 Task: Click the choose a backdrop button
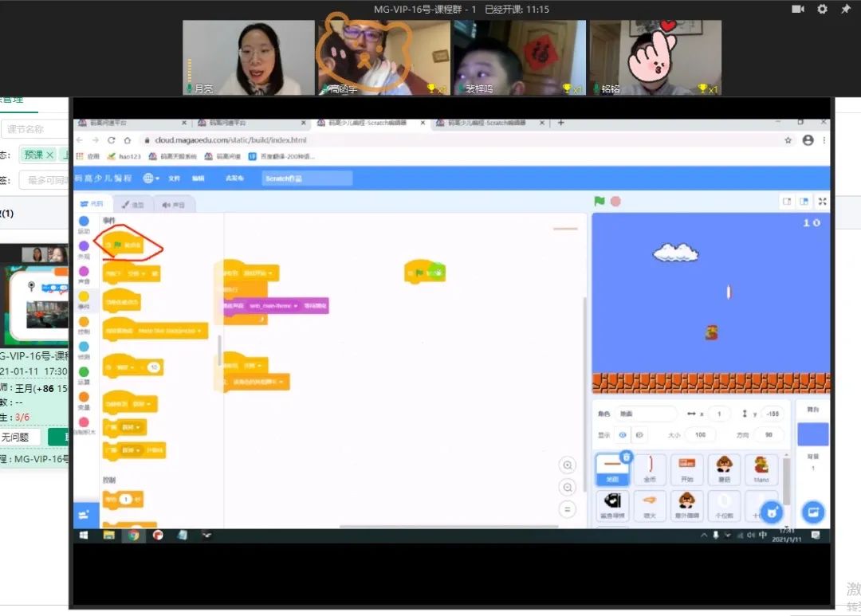click(x=812, y=512)
